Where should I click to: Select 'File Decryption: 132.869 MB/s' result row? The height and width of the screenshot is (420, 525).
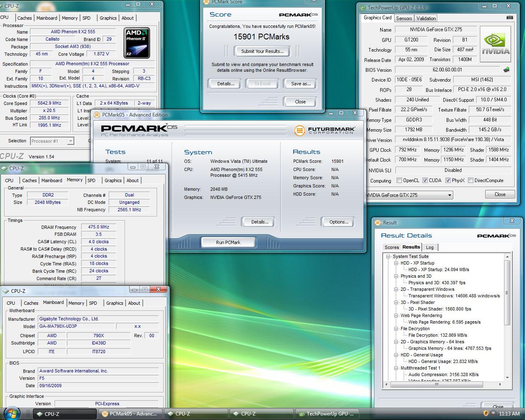(x=438, y=335)
